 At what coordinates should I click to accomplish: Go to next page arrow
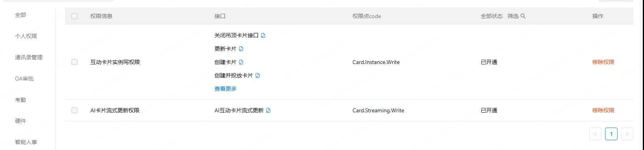pos(627,134)
